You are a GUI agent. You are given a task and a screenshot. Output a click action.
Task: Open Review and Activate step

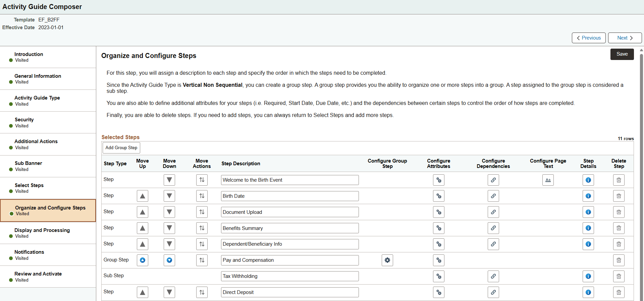point(48,277)
